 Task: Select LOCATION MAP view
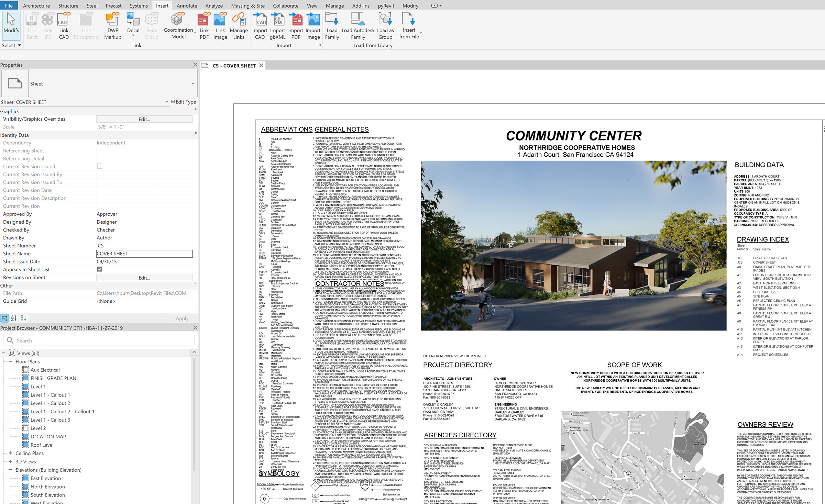tap(48, 437)
